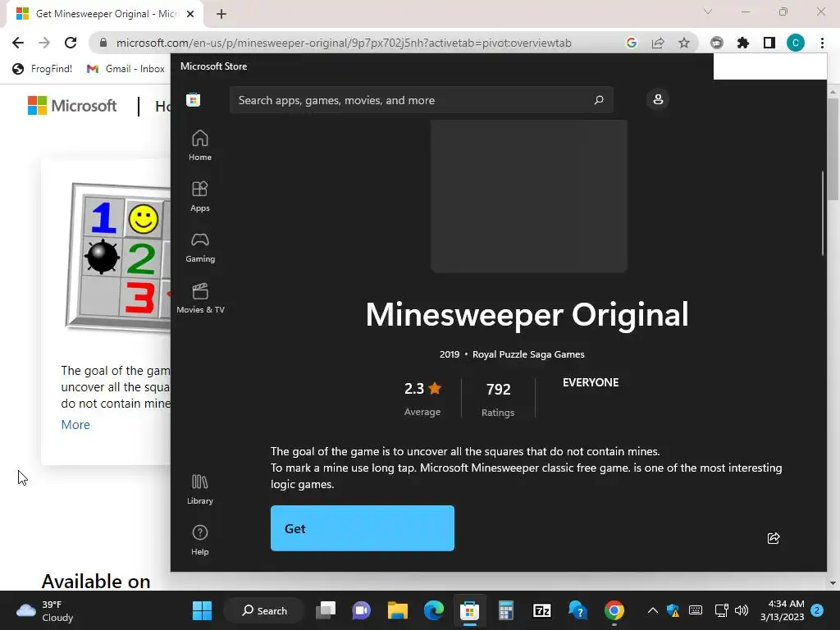840x630 pixels.
Task: Click the round extension icon beside puzzle
Action: tap(716, 43)
